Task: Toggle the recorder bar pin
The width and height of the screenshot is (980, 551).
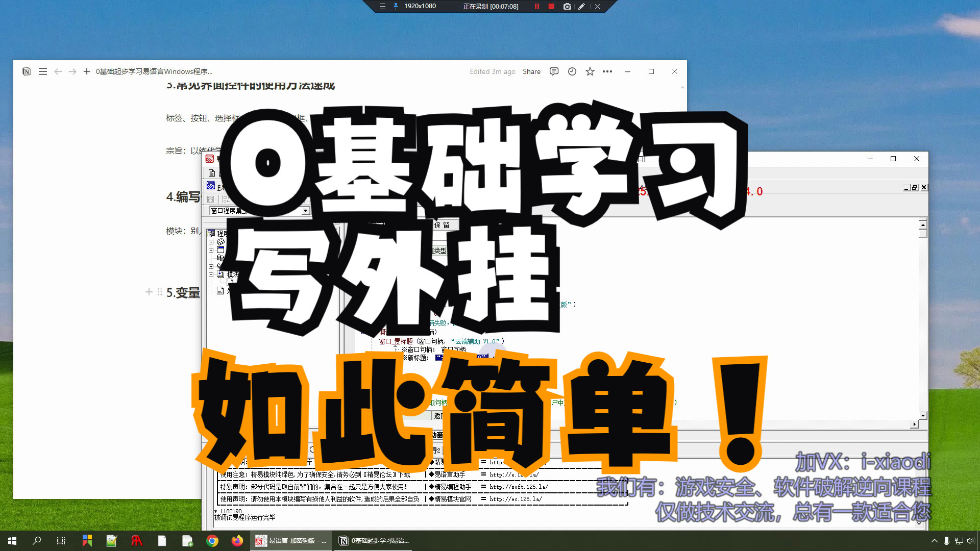Action: coord(396,6)
